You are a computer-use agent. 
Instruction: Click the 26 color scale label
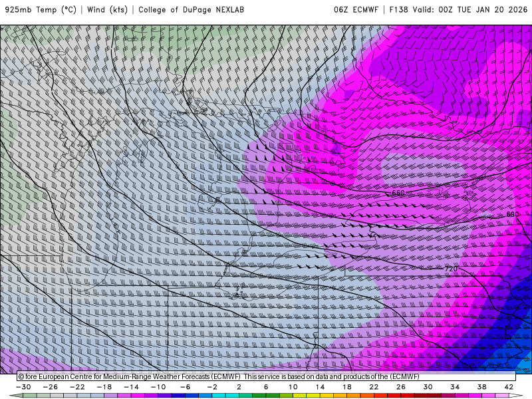[x=401, y=387]
